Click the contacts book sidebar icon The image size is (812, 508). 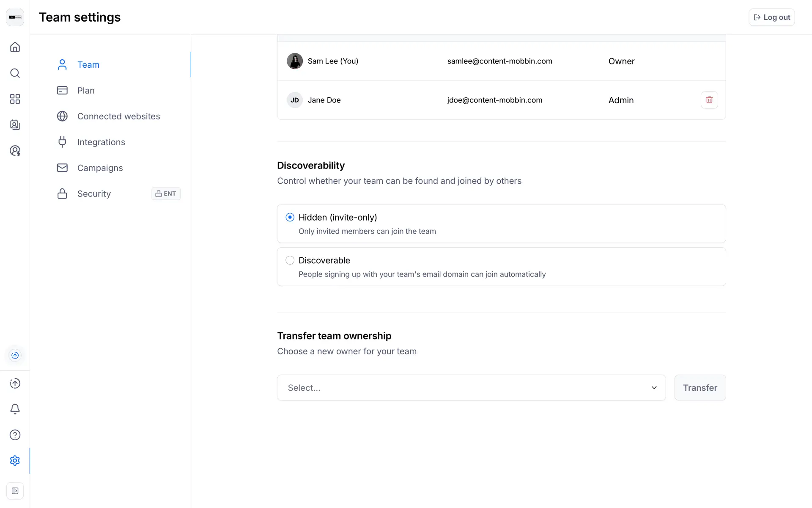pyautogui.click(x=15, y=125)
